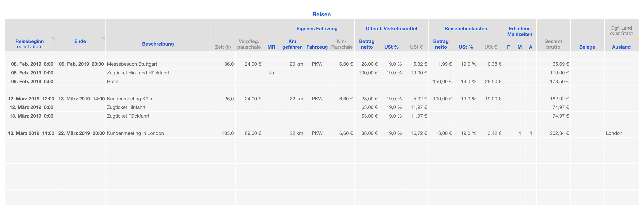Image resolution: width=644 pixels, height=205 pixels.
Task: Click the blue comment marker on Ende header
Action: point(103,38)
